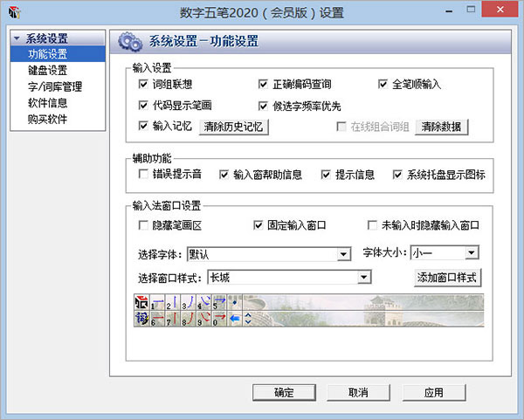Screen dimensions: 524x420
Task: Open the 选择窗口样式 dropdown arrow
Action: coord(364,278)
